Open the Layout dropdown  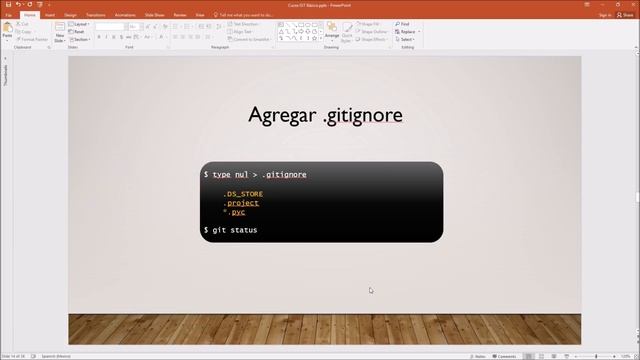pos(79,24)
